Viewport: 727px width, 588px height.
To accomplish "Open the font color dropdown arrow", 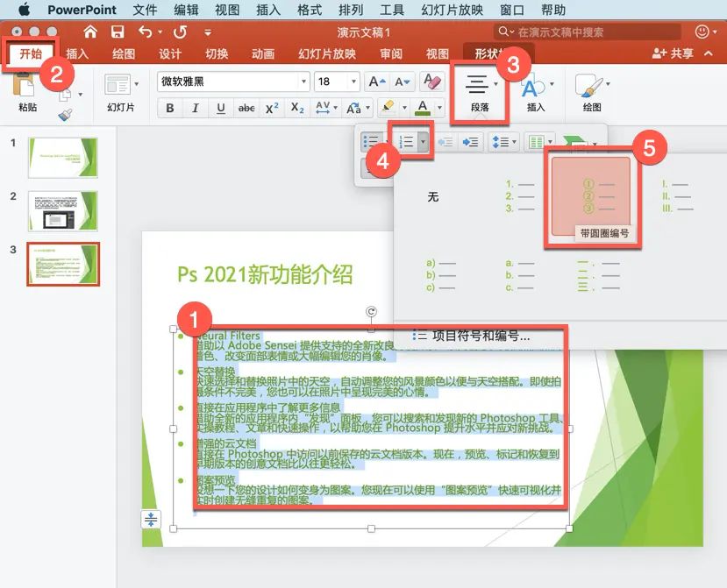I will [439, 108].
